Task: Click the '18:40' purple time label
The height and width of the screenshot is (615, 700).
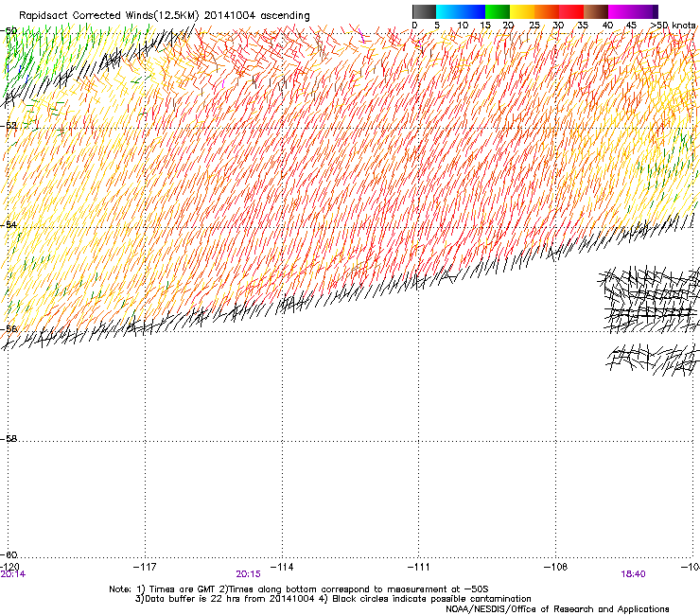Action: (633, 574)
